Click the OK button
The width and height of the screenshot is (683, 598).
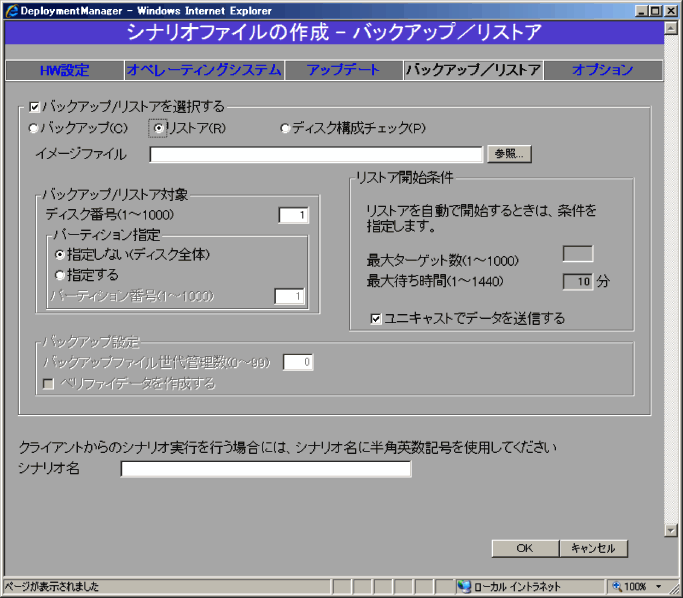tap(525, 548)
